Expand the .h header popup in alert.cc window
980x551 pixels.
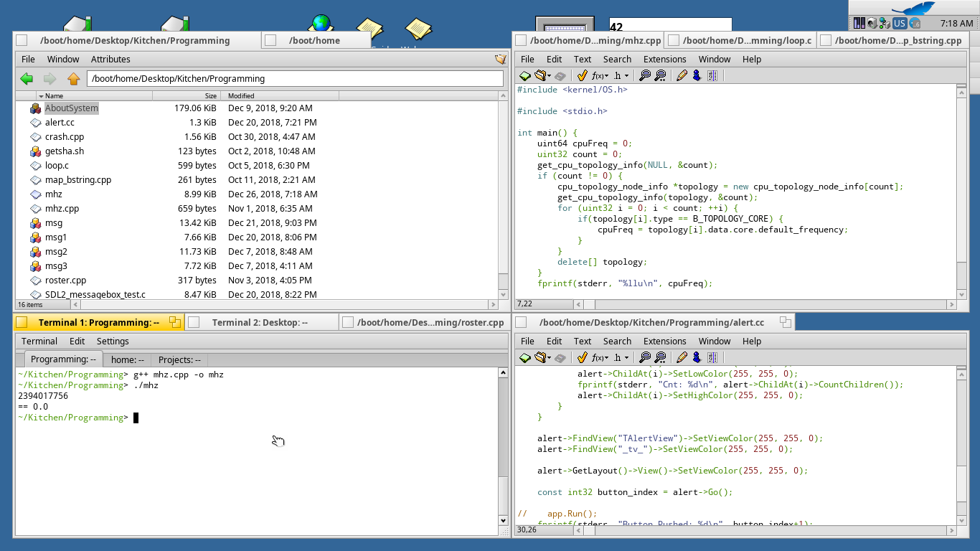(x=621, y=357)
